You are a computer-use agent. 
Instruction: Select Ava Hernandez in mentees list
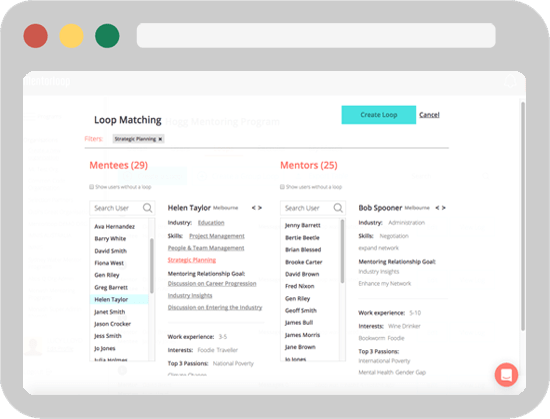(x=114, y=227)
